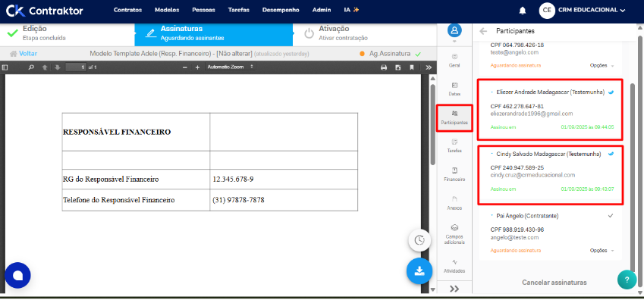Expand the Eliezer Andrade Madagascar entry
The height and width of the screenshot is (300, 644).
tap(492, 92)
